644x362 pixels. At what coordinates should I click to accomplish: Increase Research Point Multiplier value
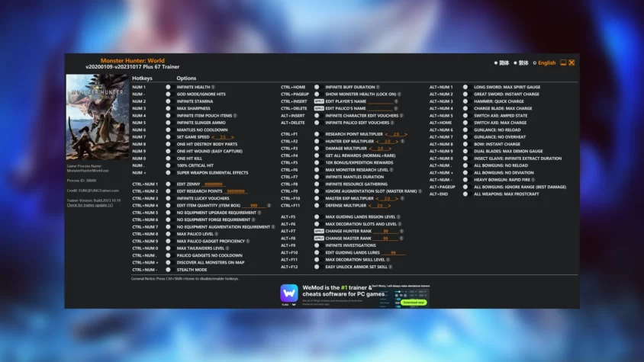point(406,134)
